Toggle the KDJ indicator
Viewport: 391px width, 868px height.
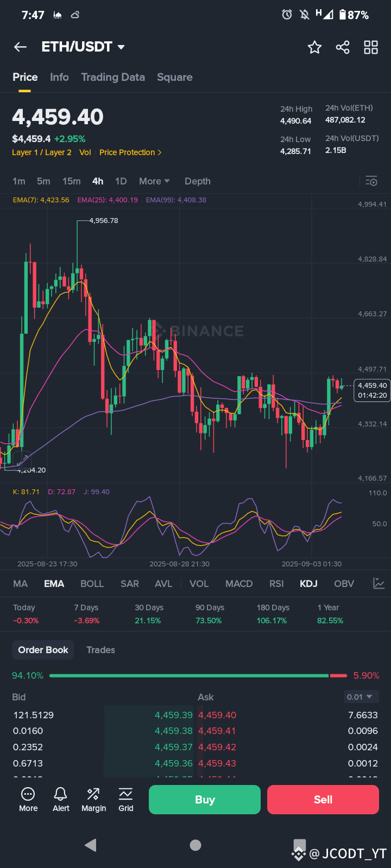pos(308,584)
